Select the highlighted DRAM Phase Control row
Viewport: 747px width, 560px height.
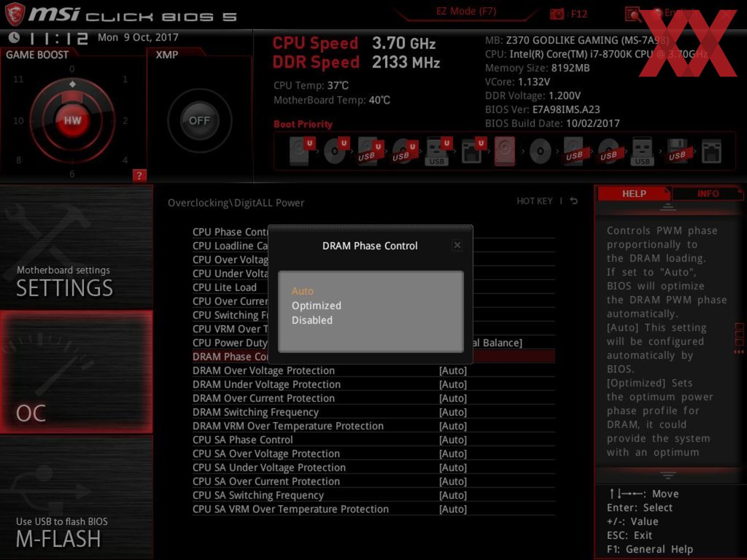[x=374, y=356]
